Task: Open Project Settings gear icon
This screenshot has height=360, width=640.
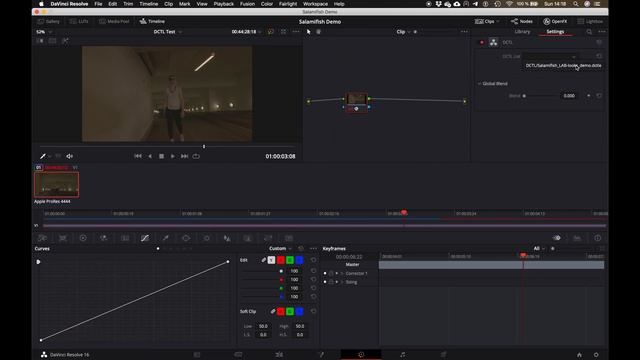Action: (x=596, y=355)
